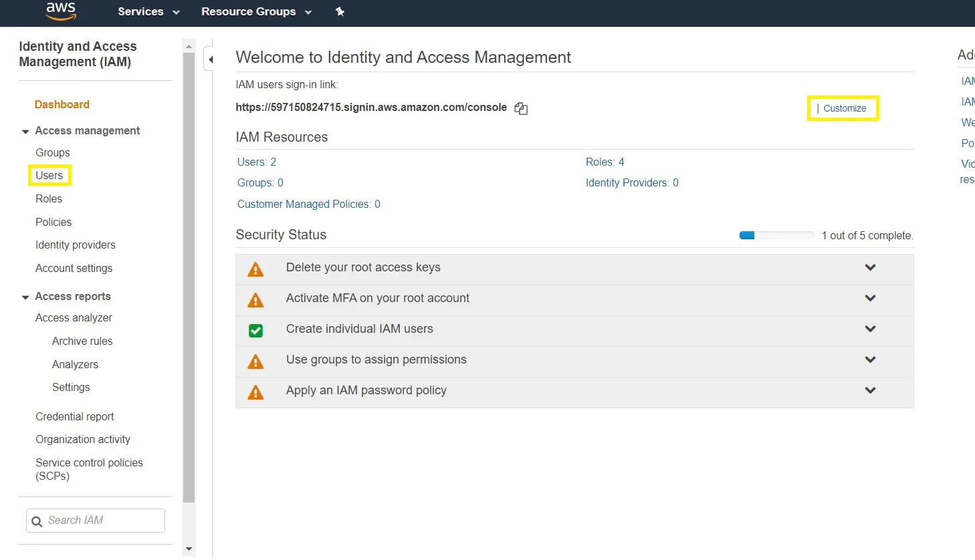
Task: Click the warning icon beside Use groups to assign permissions
Action: click(255, 362)
